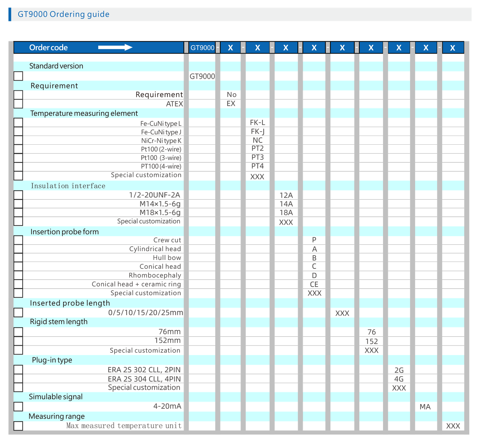Click the GT9000 header cell in order code row
The height and width of the screenshot is (448, 481).
coord(202,48)
